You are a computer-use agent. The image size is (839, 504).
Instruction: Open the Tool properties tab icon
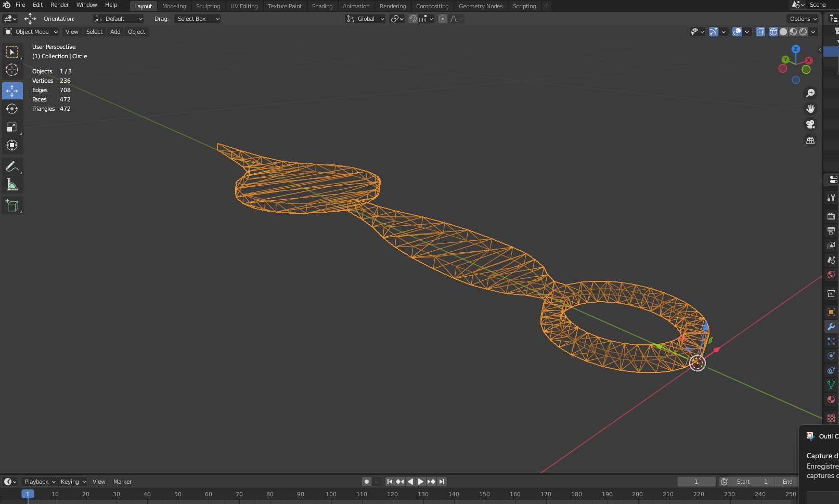pos(831,198)
